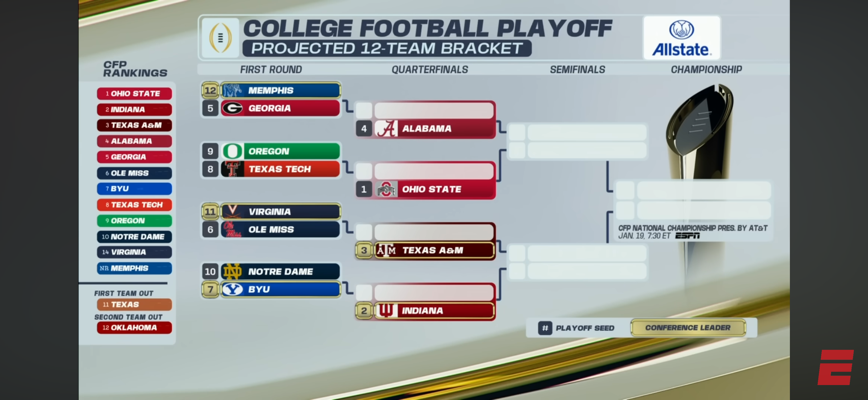Select the Semifinals column heading
Image resolution: width=868 pixels, height=400 pixels.
click(x=577, y=70)
